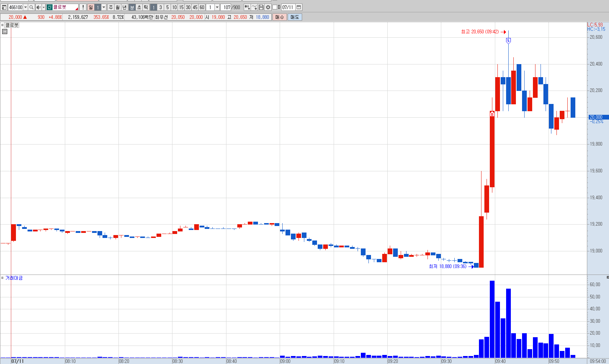Switch to the 60 minute interval

202,7
